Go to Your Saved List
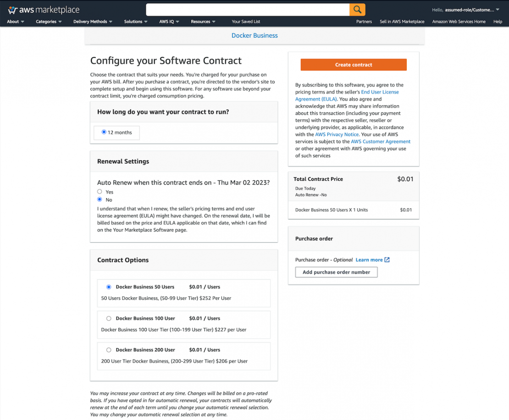Image resolution: width=509 pixels, height=420 pixels. pyautogui.click(x=246, y=22)
